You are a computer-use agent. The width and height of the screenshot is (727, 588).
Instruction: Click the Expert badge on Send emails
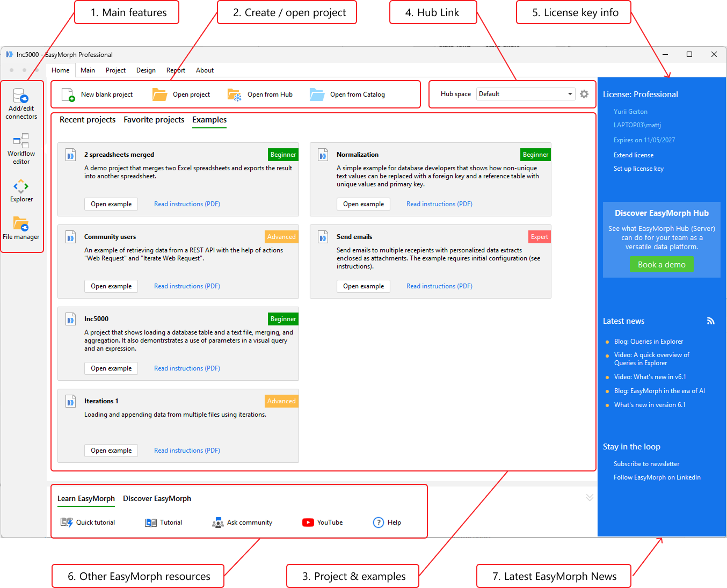point(540,237)
